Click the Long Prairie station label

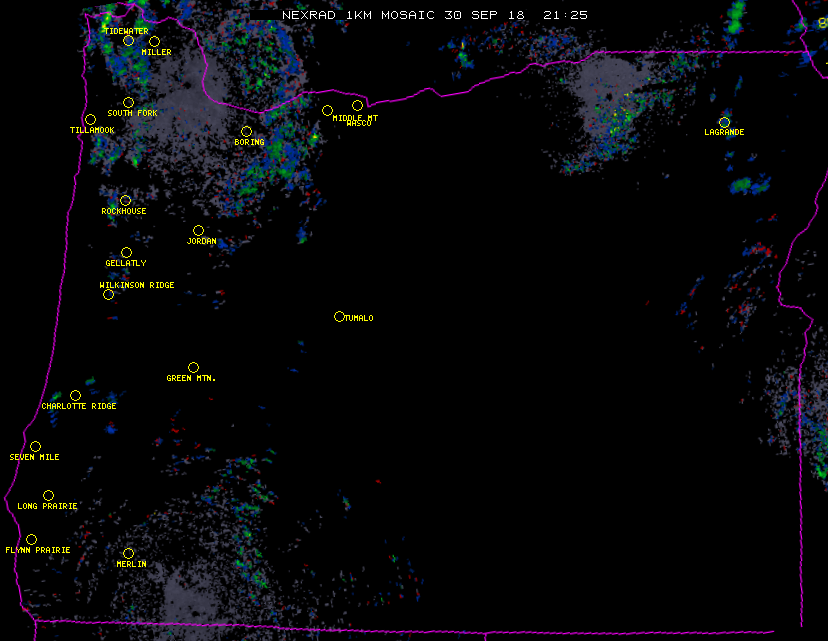coord(47,507)
